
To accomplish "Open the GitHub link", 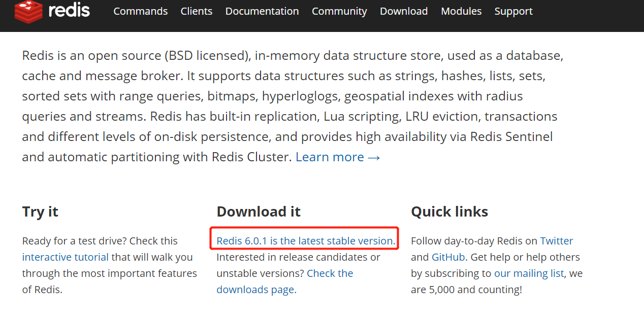I will 448,257.
